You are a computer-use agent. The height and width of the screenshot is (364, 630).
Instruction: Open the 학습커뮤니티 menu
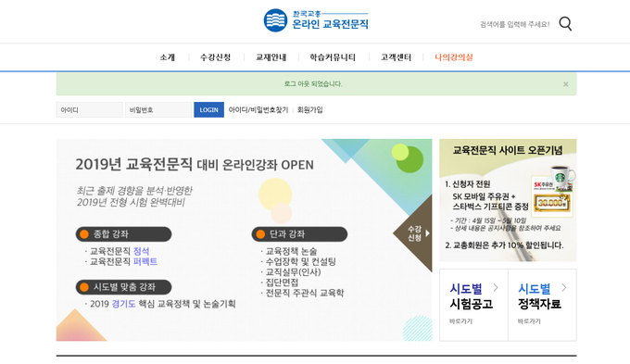click(x=333, y=57)
